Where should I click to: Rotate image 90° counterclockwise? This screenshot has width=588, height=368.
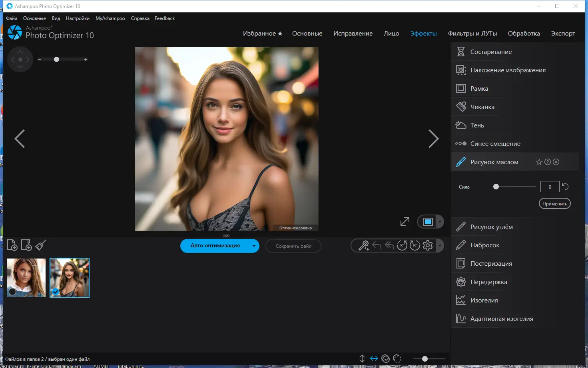tap(402, 245)
